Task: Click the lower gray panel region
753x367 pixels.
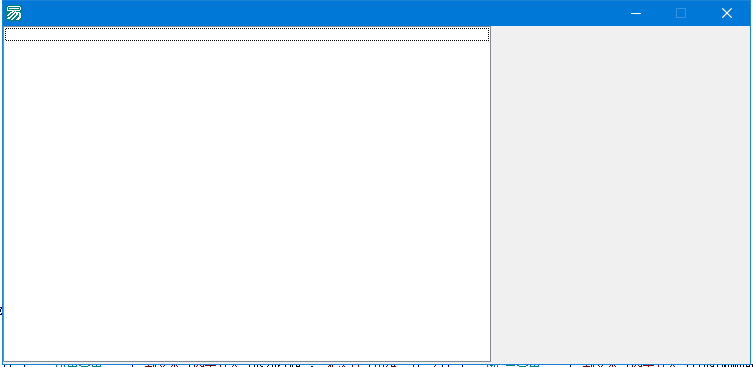Action: tap(620, 312)
